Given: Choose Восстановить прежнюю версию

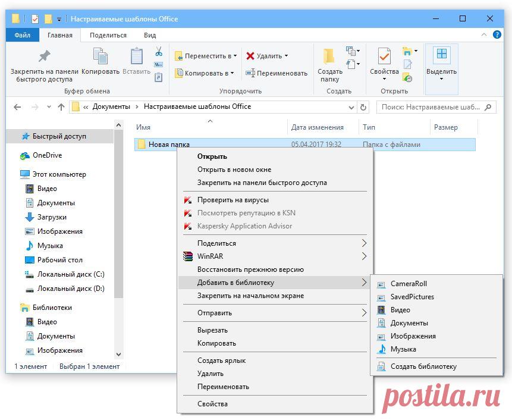Looking at the screenshot, I should pyautogui.click(x=275, y=269).
